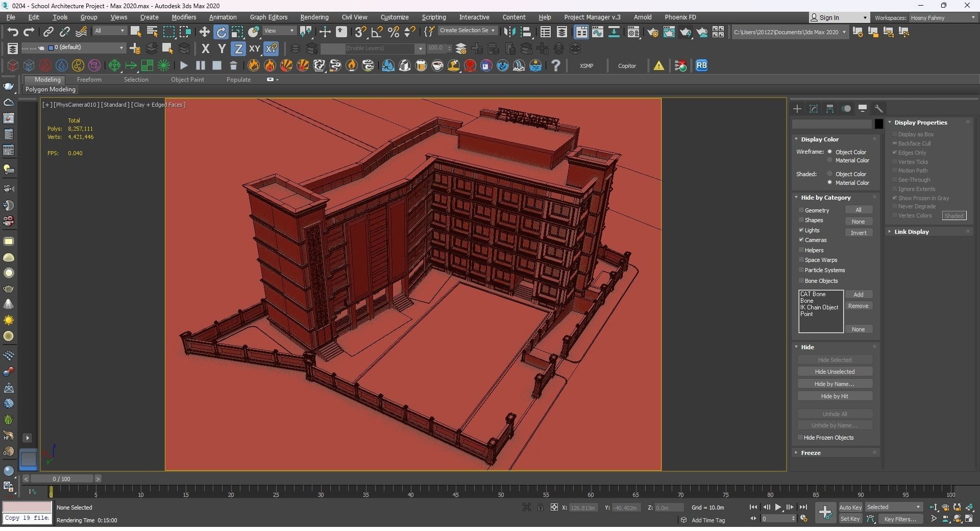Open the Modify command panel tab
Screen dimensions: 980x531
(x=814, y=109)
